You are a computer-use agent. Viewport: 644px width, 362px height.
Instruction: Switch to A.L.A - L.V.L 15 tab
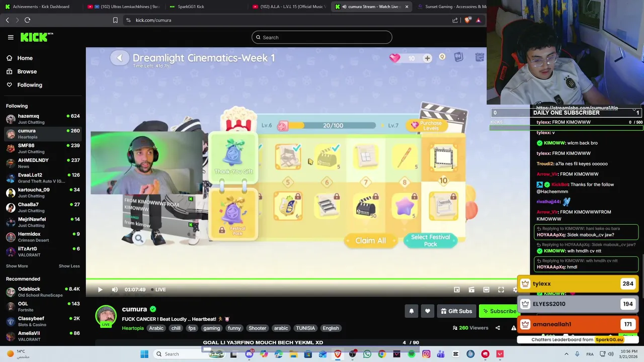point(289,7)
